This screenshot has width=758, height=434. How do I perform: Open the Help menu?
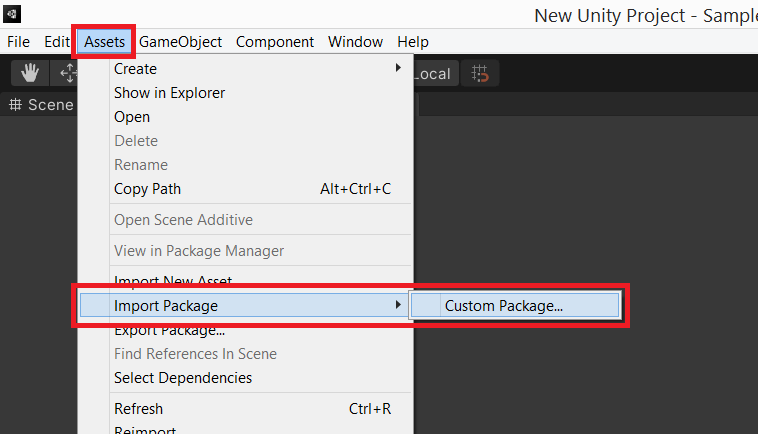pos(413,41)
